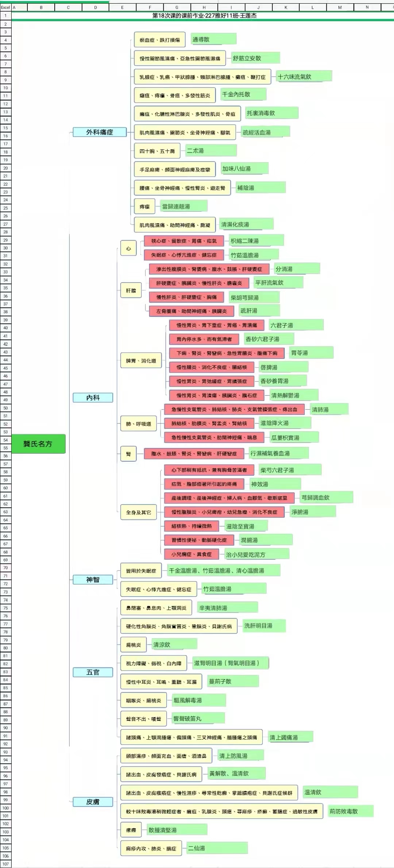The image size is (394, 868).
Task: Select the 心 sub-branch node
Action: click(128, 249)
